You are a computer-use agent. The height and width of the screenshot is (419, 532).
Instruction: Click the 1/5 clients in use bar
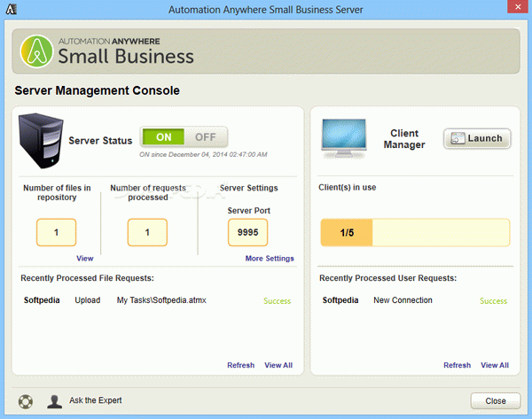tap(415, 233)
